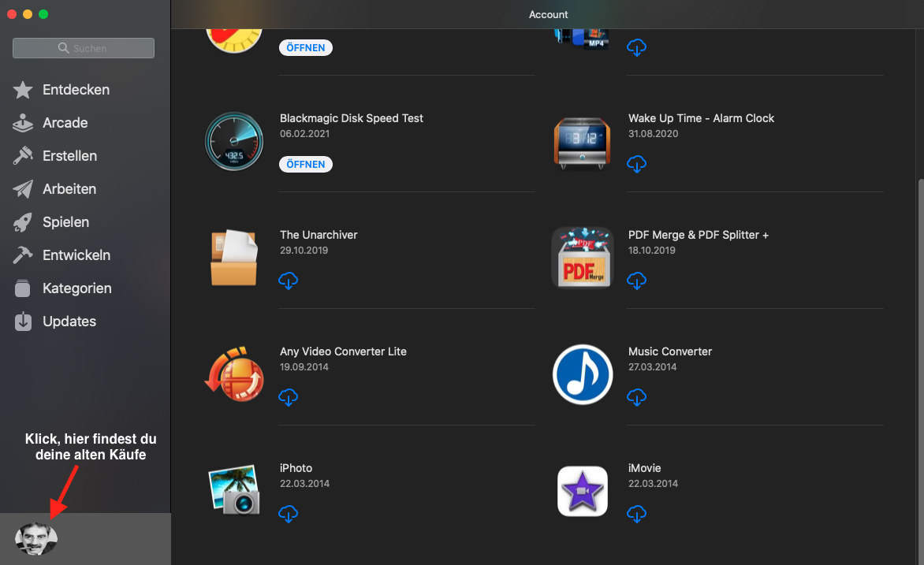Click the topmost ÖFFNEN button
The image size is (924, 565).
(x=306, y=48)
